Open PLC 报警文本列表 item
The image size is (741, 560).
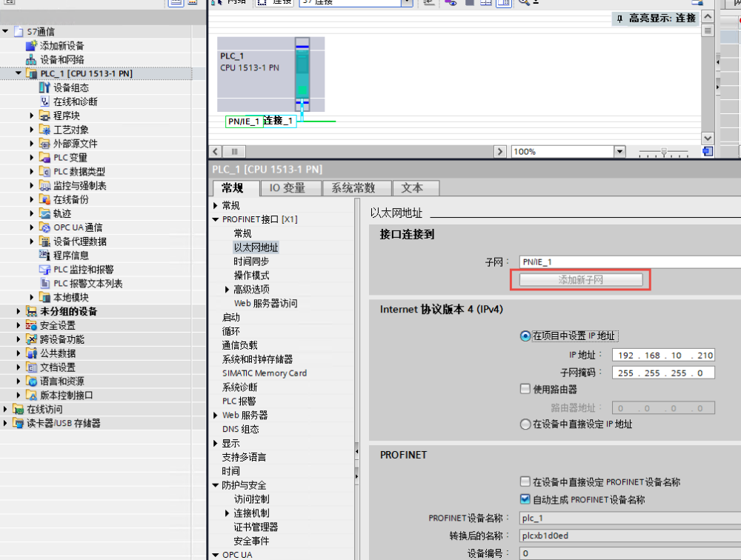tap(87, 284)
